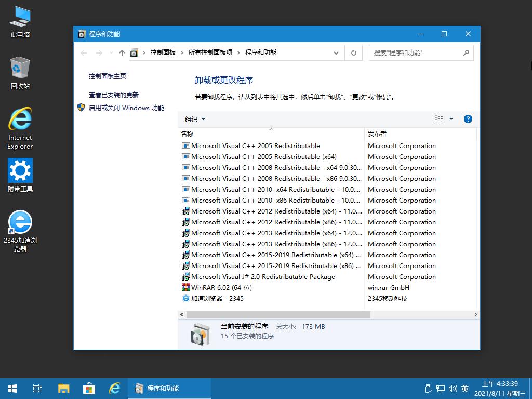Screen dimensions: 532x399
Task: Go up one level with up arrow
Action: coord(122,53)
